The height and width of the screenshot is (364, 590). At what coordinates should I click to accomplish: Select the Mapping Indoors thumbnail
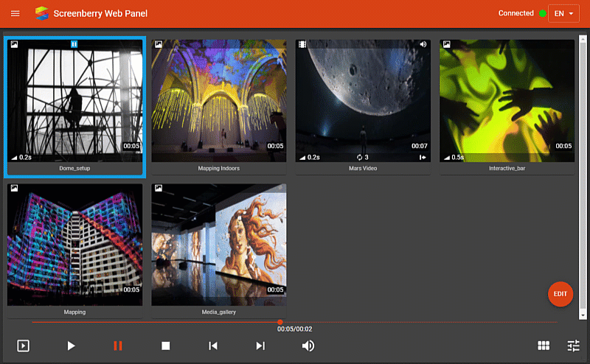click(218, 101)
